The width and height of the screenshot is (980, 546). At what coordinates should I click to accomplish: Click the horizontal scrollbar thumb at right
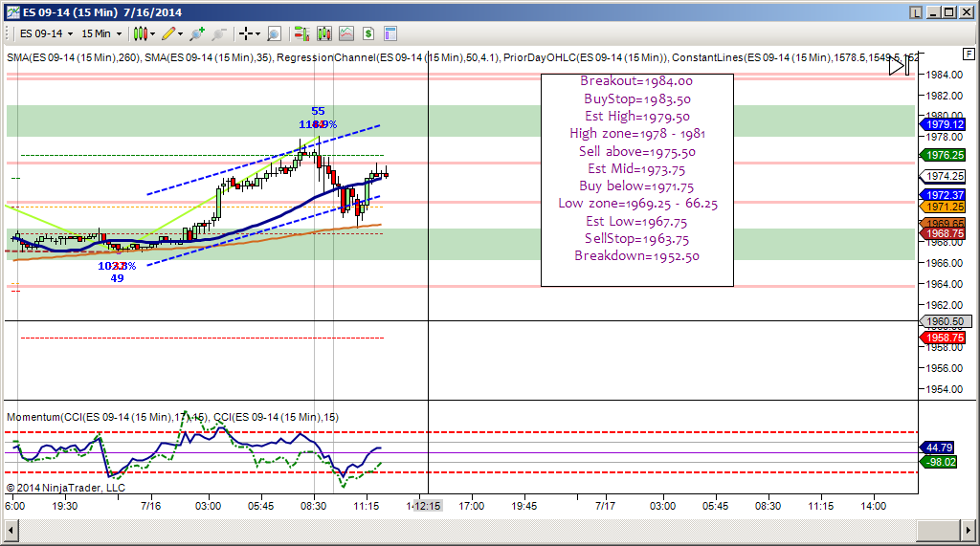[938, 531]
